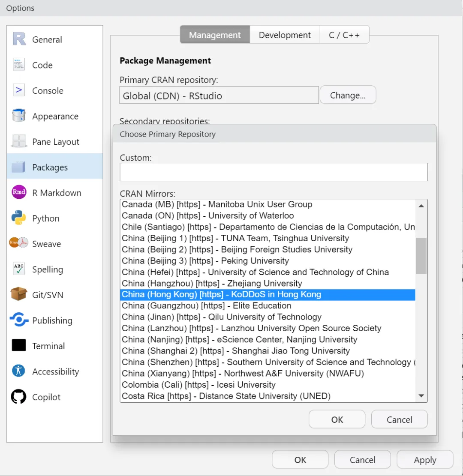Viewport: 463px width, 476px height.
Task: Click the mirror list scroll up arrow
Action: click(421, 206)
